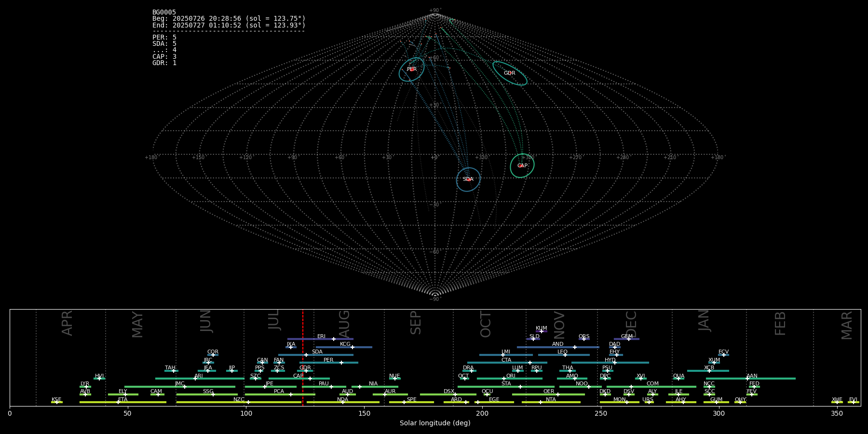Image resolution: width=868 pixels, height=434 pixels.
Task: Click the AUG month label in timeline
Action: tap(344, 324)
